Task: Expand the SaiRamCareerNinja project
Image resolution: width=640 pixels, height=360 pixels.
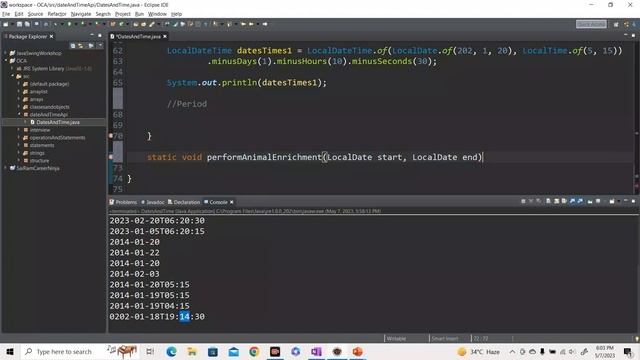Action: pos(5,168)
